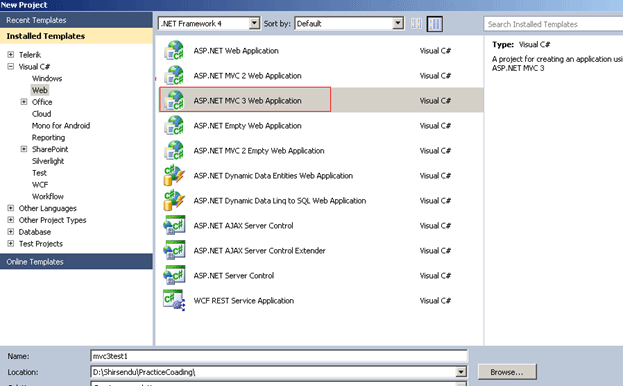
Task: Click the project Name field containing mvc3test1
Action: [x=279, y=356]
